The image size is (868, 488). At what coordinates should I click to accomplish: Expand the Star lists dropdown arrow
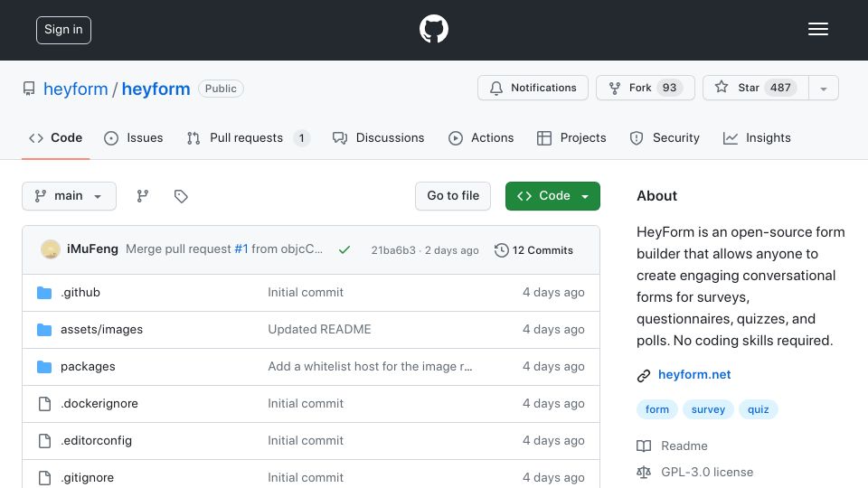tap(824, 89)
